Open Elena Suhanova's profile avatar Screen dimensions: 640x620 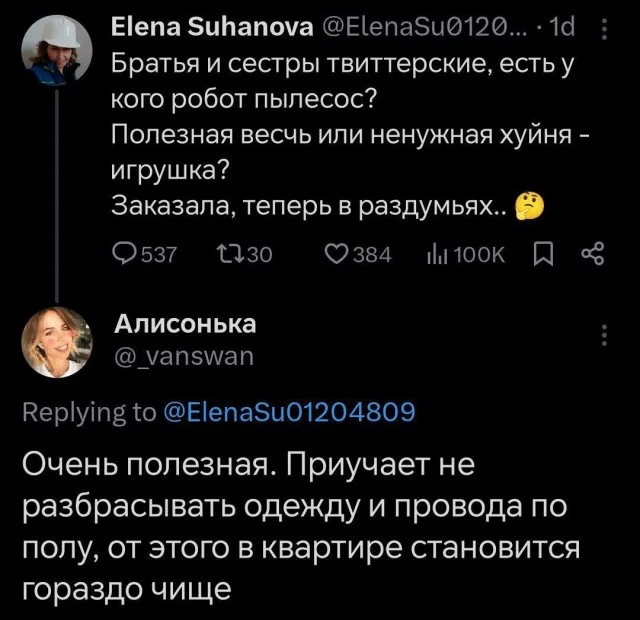pyautogui.click(x=59, y=49)
